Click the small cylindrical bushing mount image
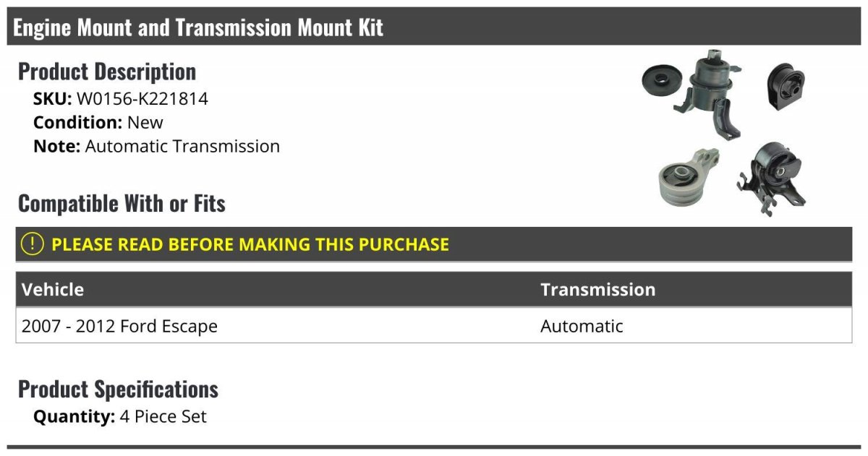The width and height of the screenshot is (868, 456). pyautogui.click(x=784, y=87)
